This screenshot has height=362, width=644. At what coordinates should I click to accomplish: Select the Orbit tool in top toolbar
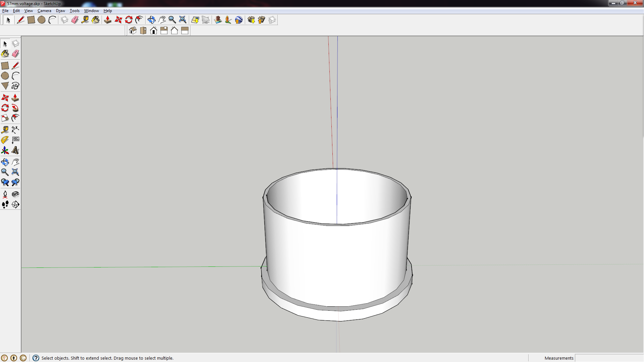point(151,20)
